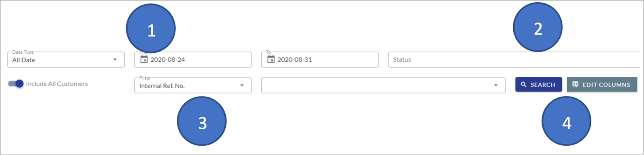
Task: Open the From date calendar icon
Action: tap(144, 60)
